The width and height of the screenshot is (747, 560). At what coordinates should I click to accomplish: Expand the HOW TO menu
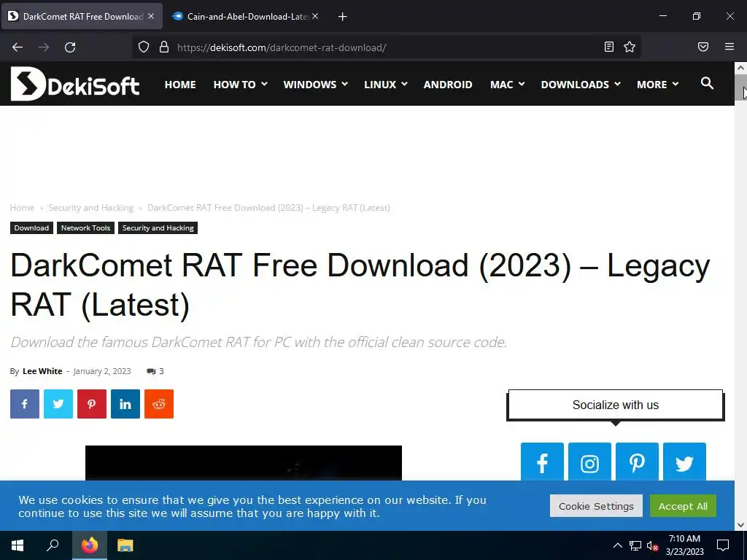click(x=240, y=85)
